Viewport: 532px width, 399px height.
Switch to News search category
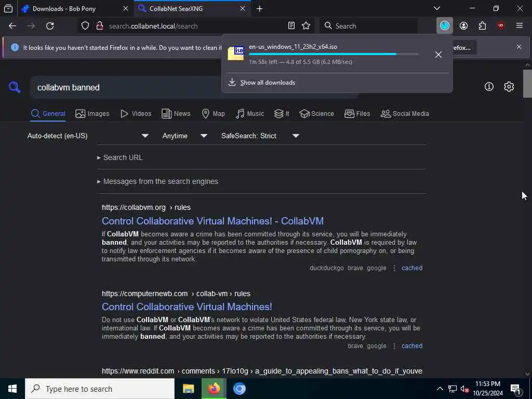point(176,114)
